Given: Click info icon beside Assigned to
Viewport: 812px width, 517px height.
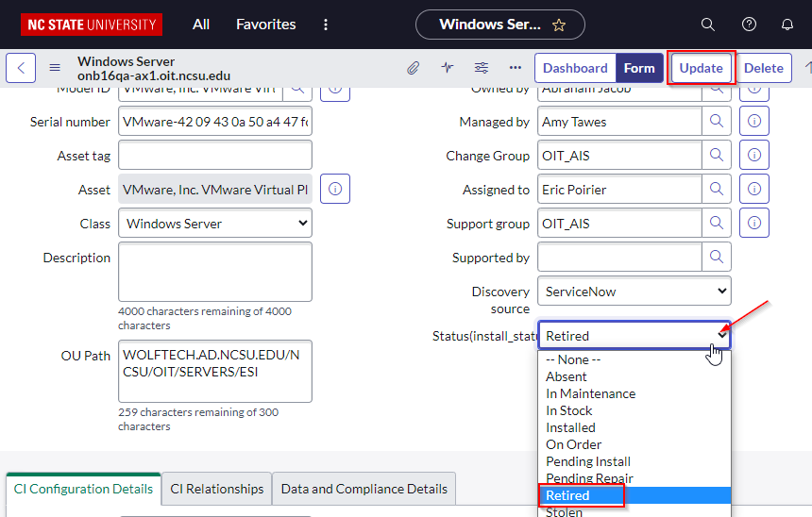Looking at the screenshot, I should click(753, 190).
